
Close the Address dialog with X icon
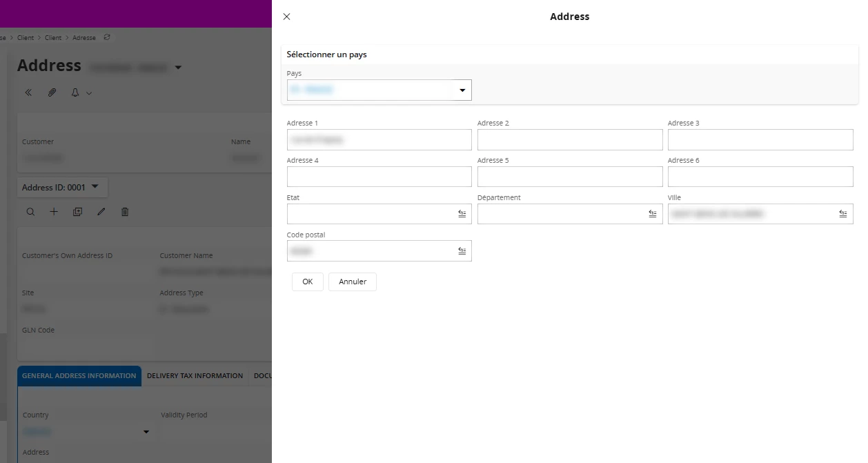[x=287, y=17]
